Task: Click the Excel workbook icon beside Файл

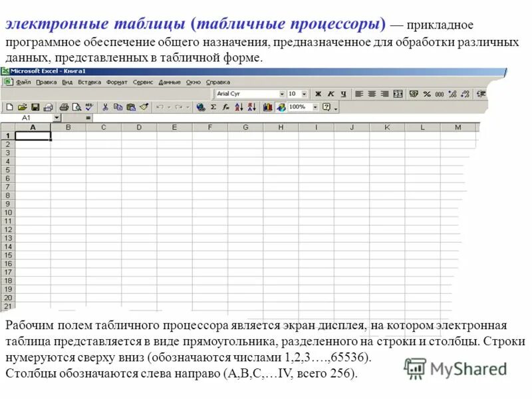Action: 8,82
